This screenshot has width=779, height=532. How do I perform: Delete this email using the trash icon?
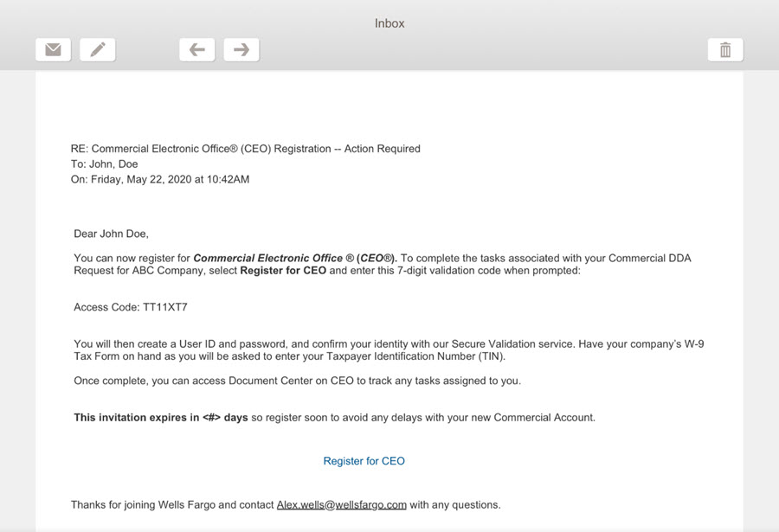725,49
